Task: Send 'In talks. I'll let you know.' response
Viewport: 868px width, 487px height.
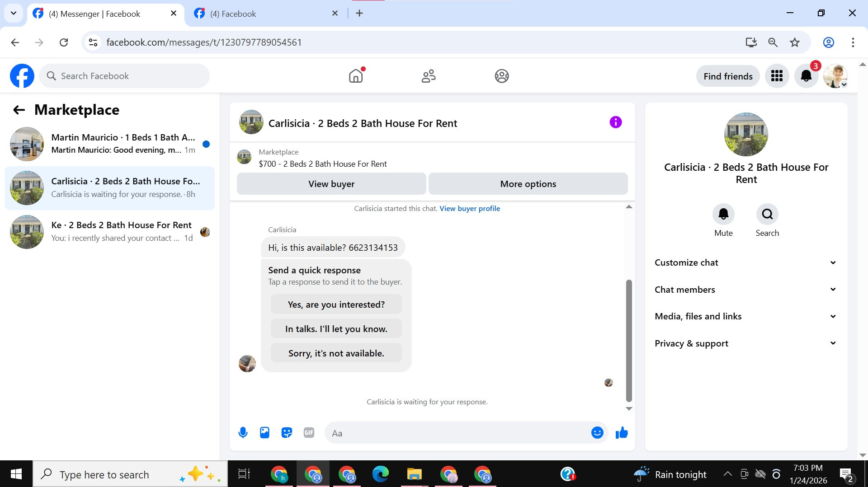Action: [x=336, y=329]
